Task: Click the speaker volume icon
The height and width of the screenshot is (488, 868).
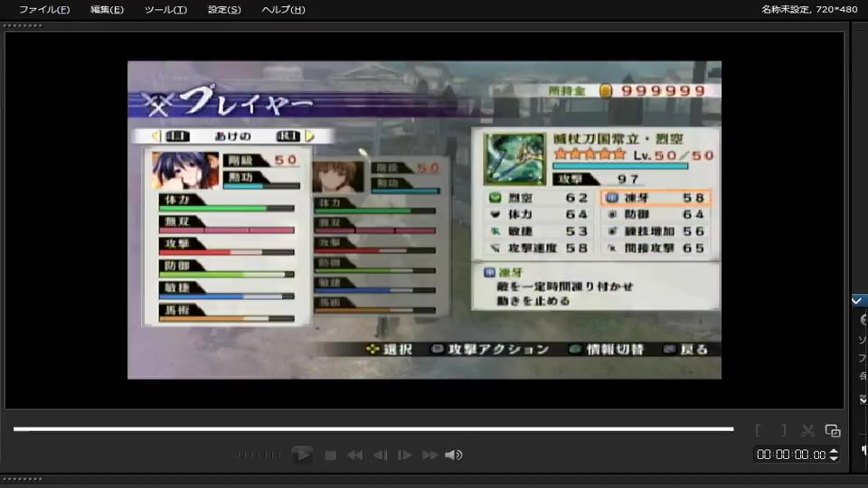Action: coord(453,455)
